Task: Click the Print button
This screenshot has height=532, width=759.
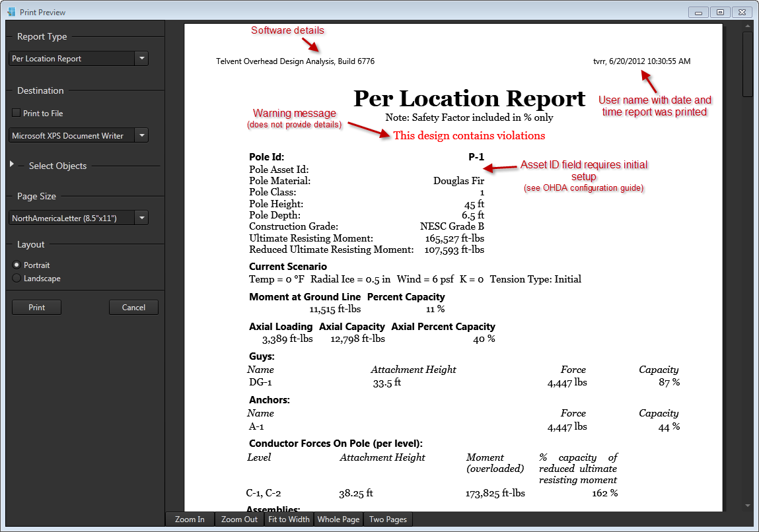Action: point(37,307)
